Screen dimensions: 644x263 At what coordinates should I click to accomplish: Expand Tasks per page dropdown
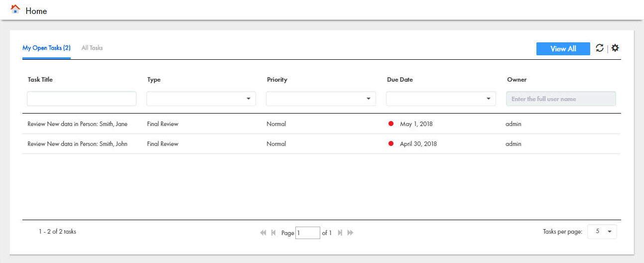tap(602, 232)
